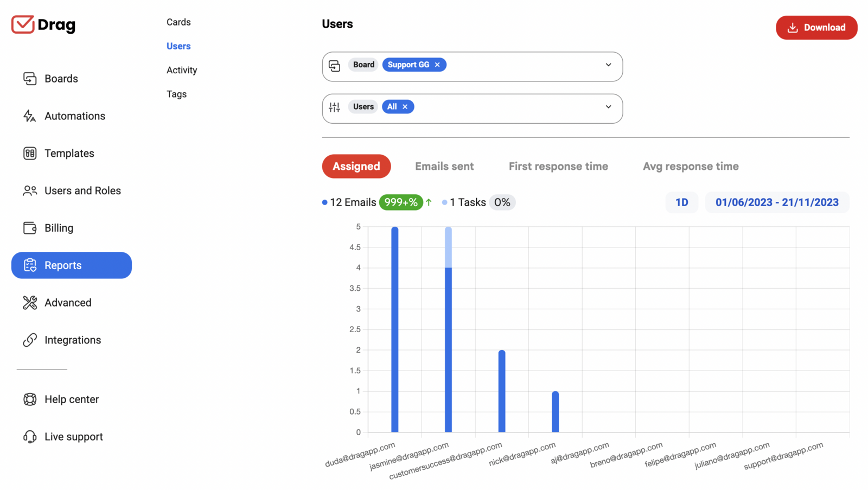Click jasmine's light blue tasks bar segment
The height and width of the screenshot is (490, 868).
(448, 247)
